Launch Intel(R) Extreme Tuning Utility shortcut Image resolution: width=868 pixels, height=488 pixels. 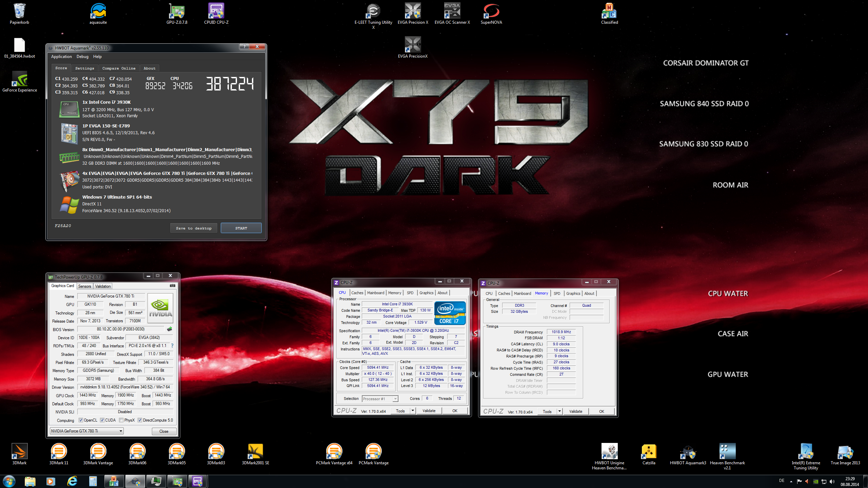[x=806, y=456]
